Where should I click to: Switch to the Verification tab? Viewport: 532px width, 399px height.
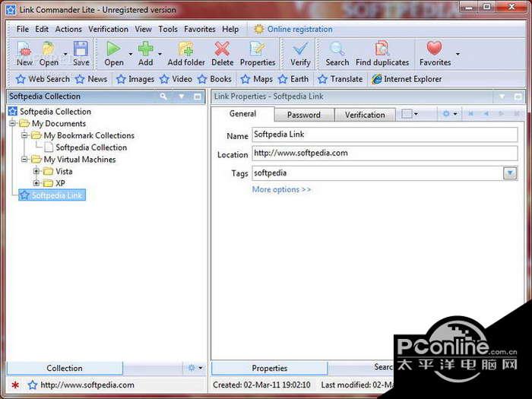click(365, 115)
